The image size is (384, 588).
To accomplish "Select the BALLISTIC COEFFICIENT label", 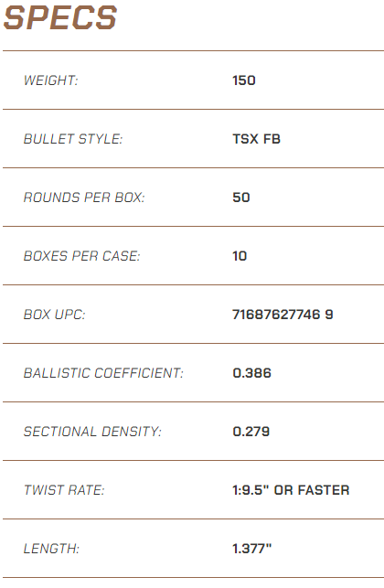I will pyautogui.click(x=103, y=373).
